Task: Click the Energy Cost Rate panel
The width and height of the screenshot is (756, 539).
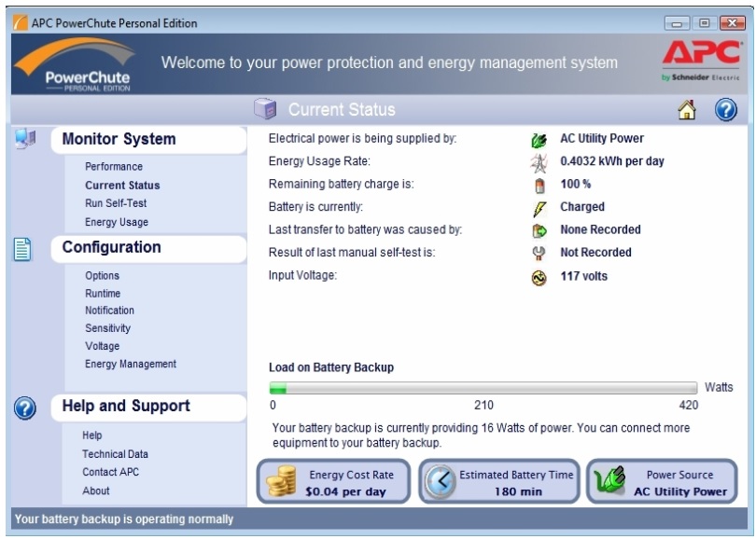Action: pos(333,482)
